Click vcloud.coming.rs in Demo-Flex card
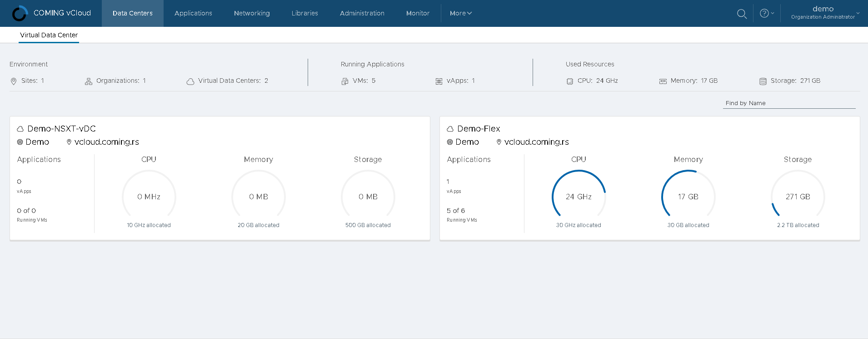This screenshot has height=339, width=868. click(x=537, y=142)
